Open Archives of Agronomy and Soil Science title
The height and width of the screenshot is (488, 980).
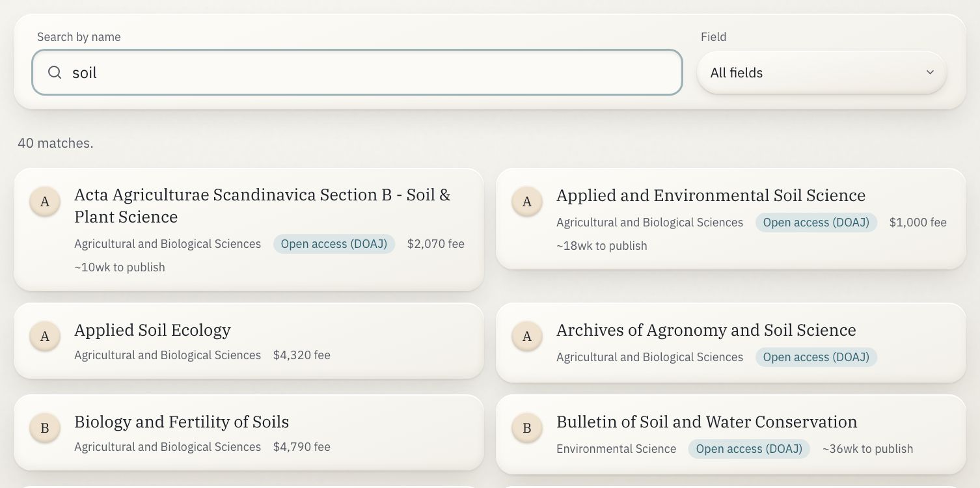pyautogui.click(x=706, y=330)
